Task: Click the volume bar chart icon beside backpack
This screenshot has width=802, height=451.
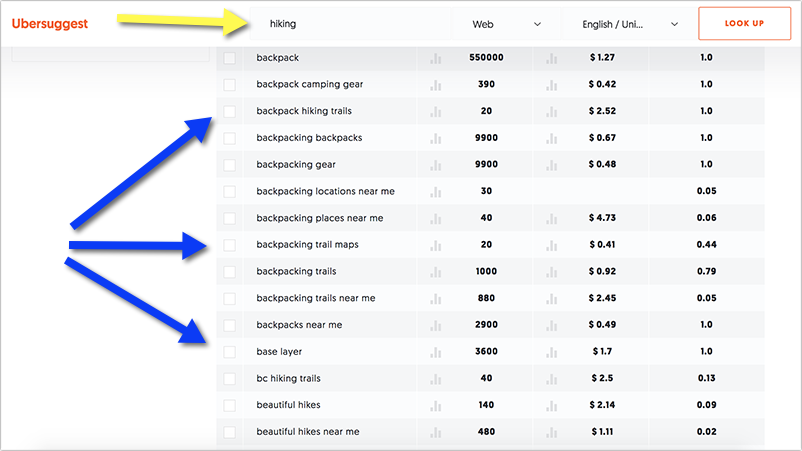Action: 435,58
